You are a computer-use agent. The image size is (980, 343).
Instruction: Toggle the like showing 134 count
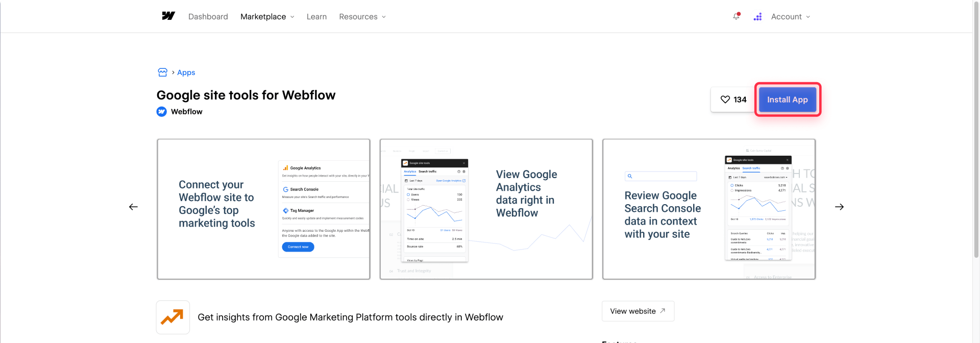732,100
